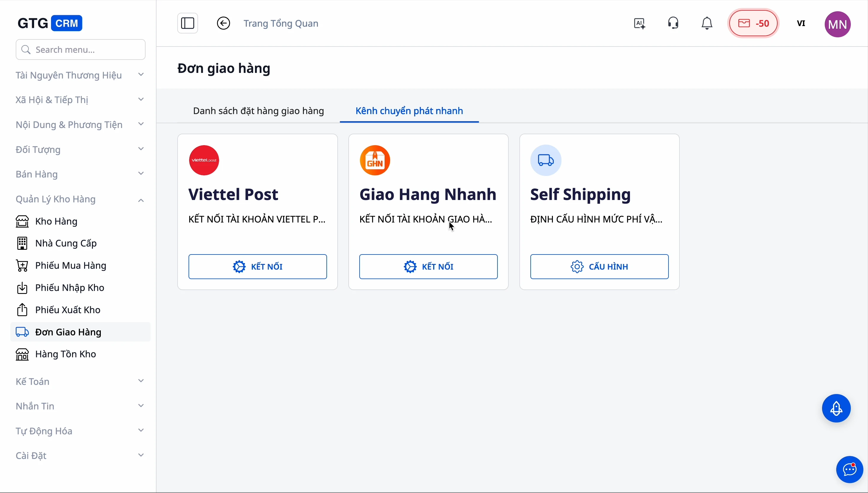This screenshot has height=493, width=868.
Task: Click the back arrow next to Trang Tổng Quan
Action: click(223, 23)
